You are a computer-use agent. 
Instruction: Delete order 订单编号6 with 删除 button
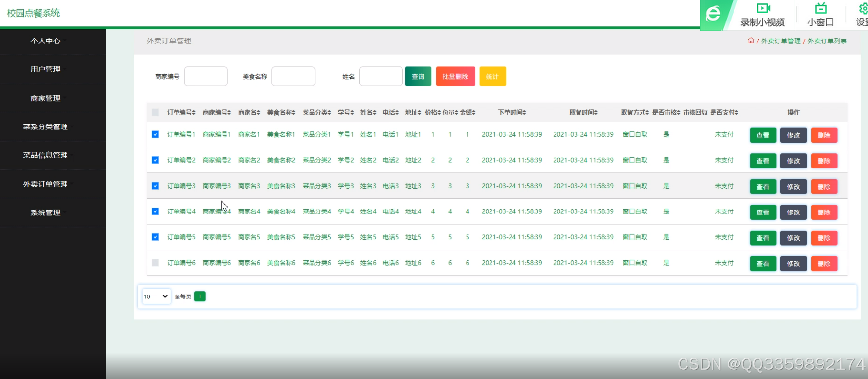coord(824,264)
